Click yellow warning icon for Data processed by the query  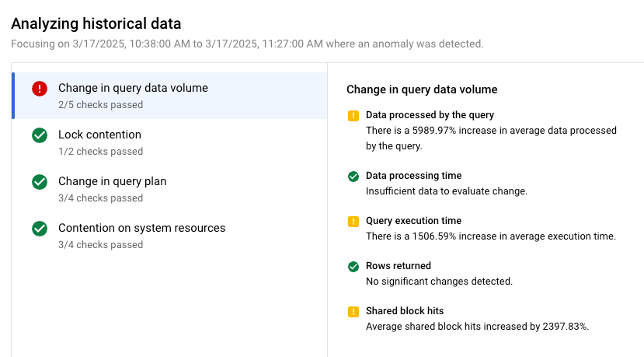353,116
